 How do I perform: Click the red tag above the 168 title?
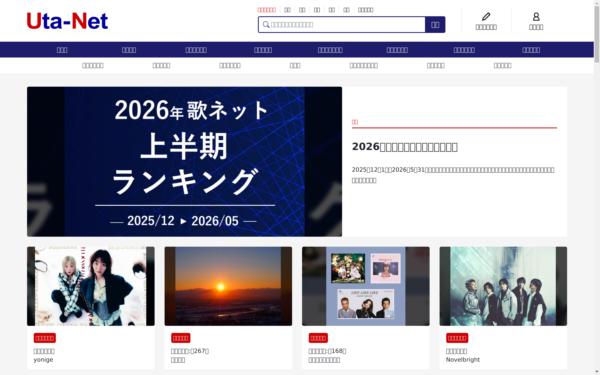coord(318,338)
